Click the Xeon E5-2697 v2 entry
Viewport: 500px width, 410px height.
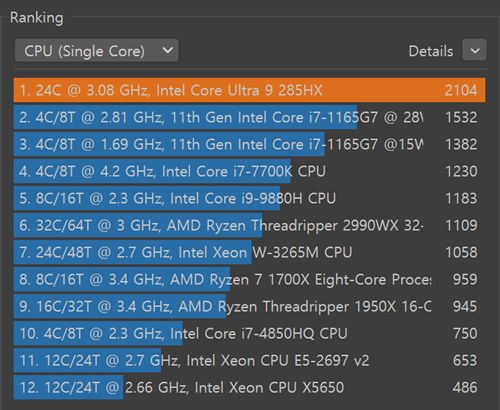249,360
